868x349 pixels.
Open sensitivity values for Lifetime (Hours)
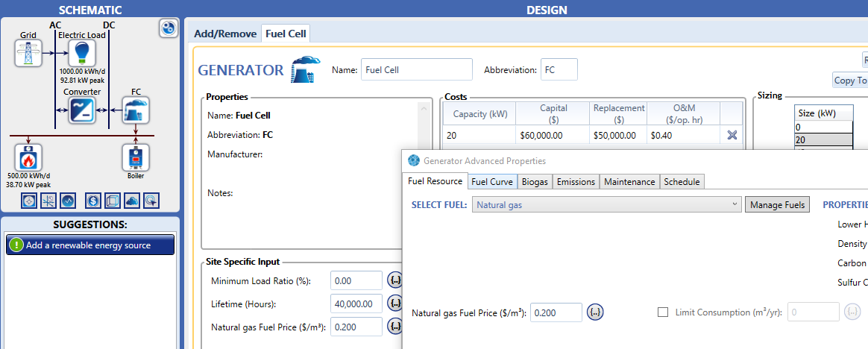[x=395, y=304]
